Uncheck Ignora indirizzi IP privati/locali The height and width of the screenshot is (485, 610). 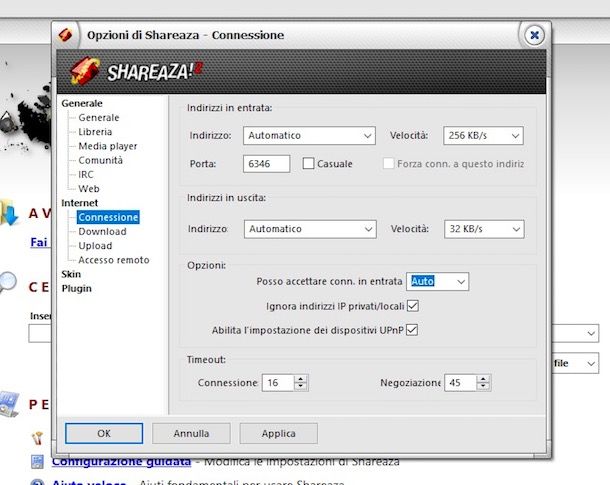point(413,306)
